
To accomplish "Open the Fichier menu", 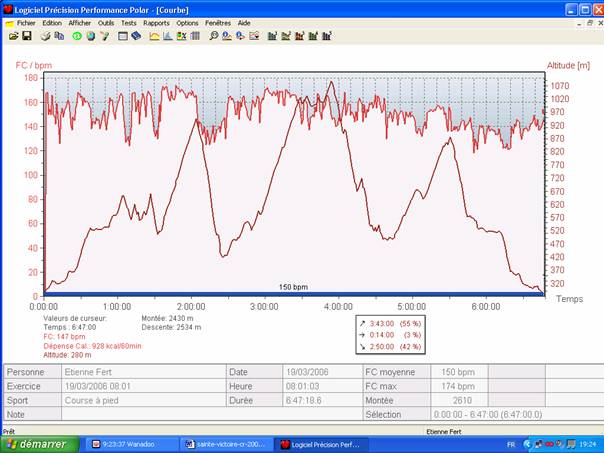I will (x=26, y=22).
